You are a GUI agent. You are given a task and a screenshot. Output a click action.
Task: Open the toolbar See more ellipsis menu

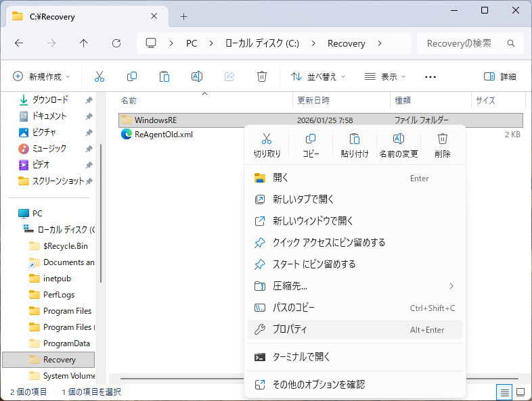pos(430,76)
